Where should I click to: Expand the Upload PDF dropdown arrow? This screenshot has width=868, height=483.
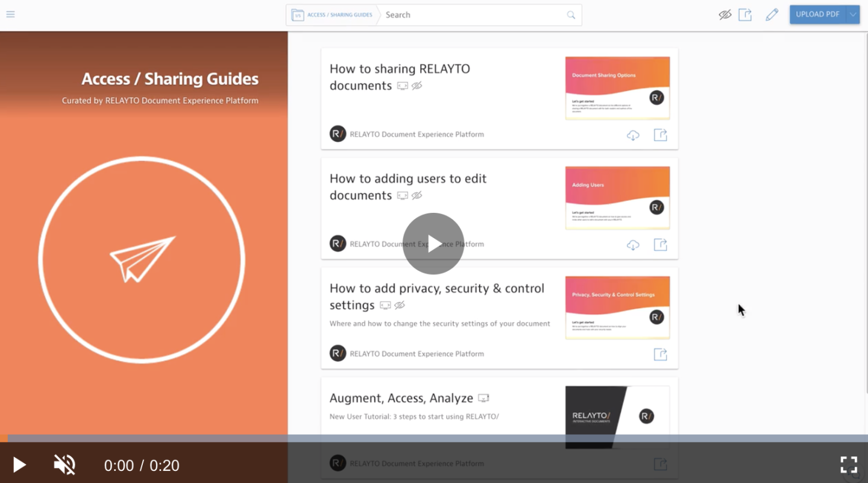click(853, 14)
